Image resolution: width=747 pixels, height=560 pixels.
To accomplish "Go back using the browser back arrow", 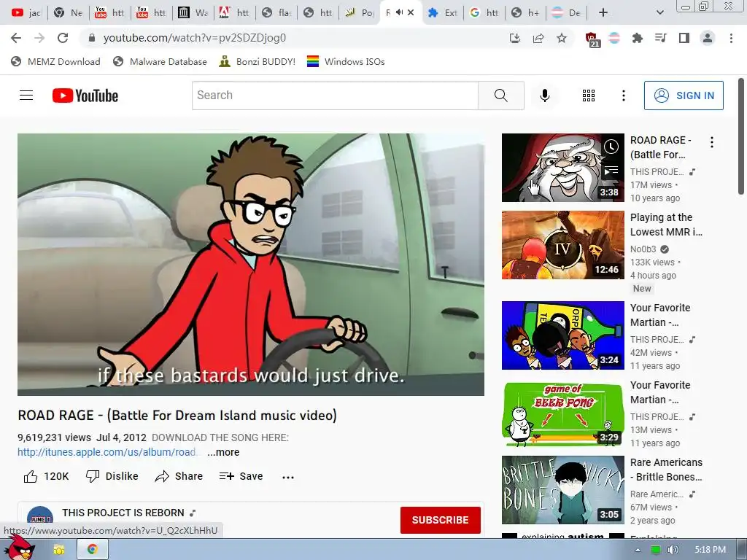I will coord(16,38).
